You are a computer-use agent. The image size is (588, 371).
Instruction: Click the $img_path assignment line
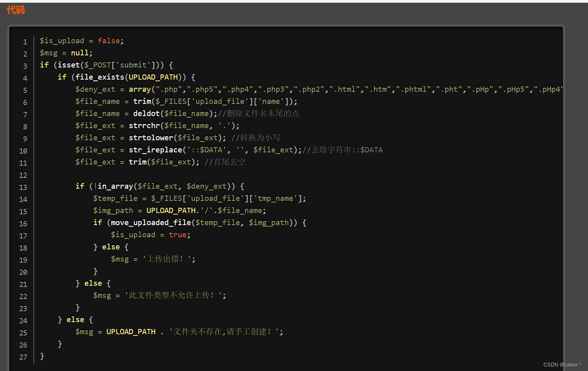point(180,211)
